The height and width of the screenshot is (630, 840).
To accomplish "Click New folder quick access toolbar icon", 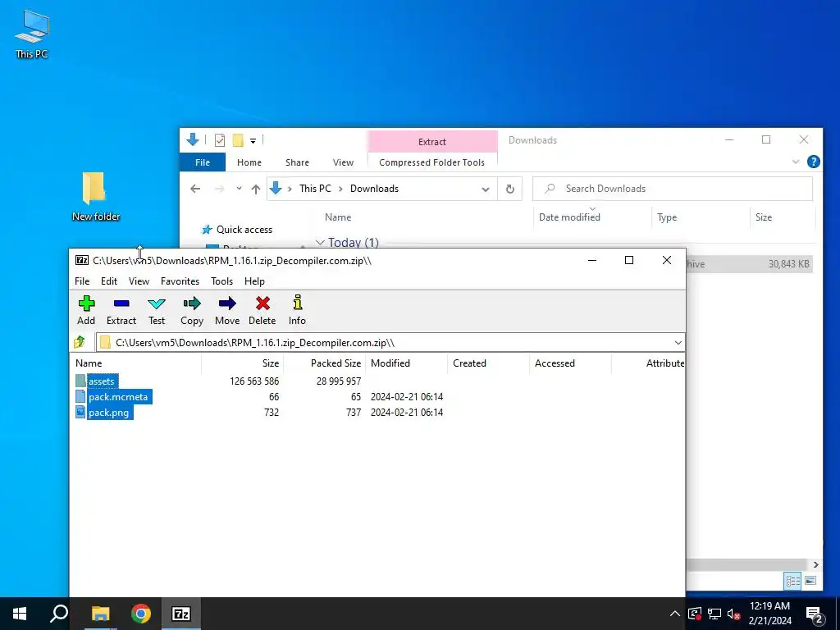I will [238, 140].
